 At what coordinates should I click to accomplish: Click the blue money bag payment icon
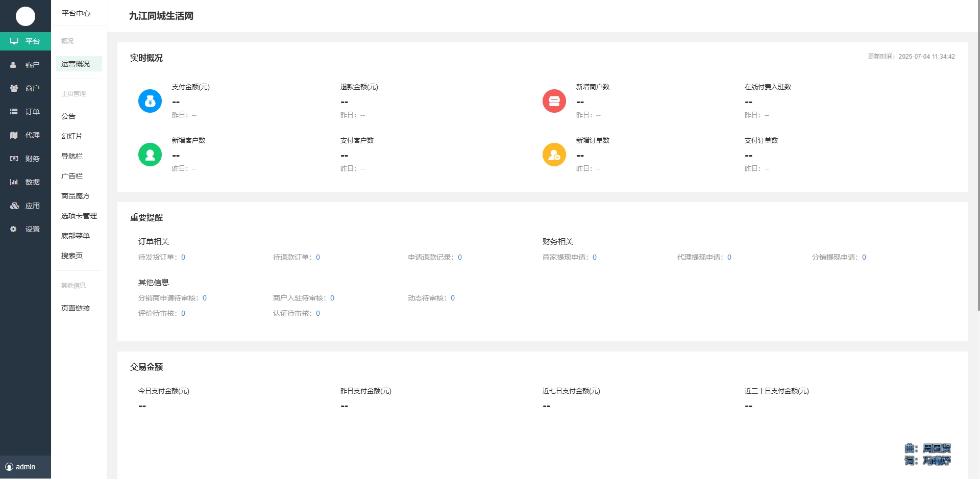pos(150,101)
